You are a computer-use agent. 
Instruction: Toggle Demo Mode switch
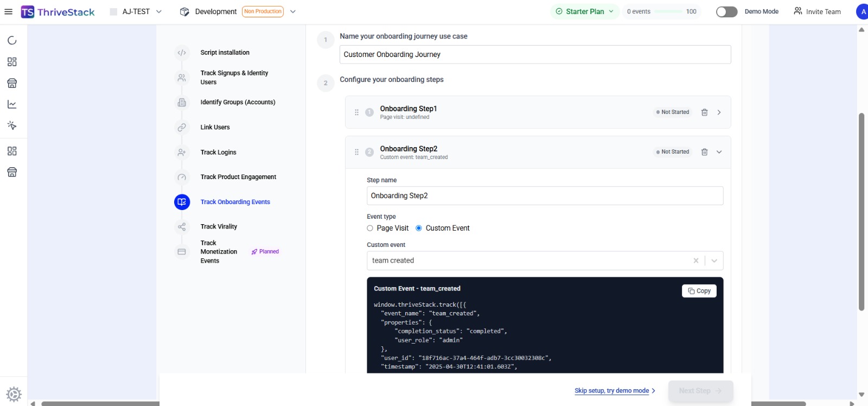726,11
